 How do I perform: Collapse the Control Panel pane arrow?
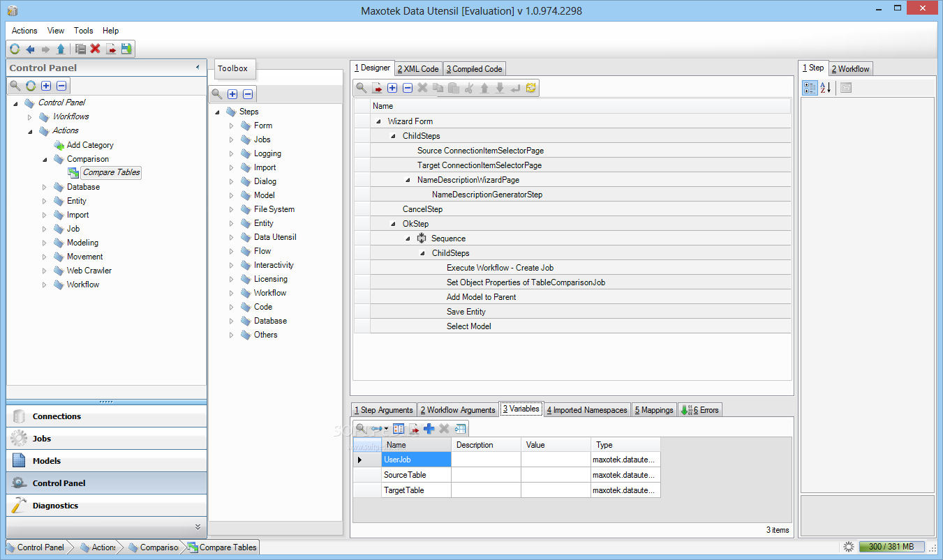tap(198, 68)
